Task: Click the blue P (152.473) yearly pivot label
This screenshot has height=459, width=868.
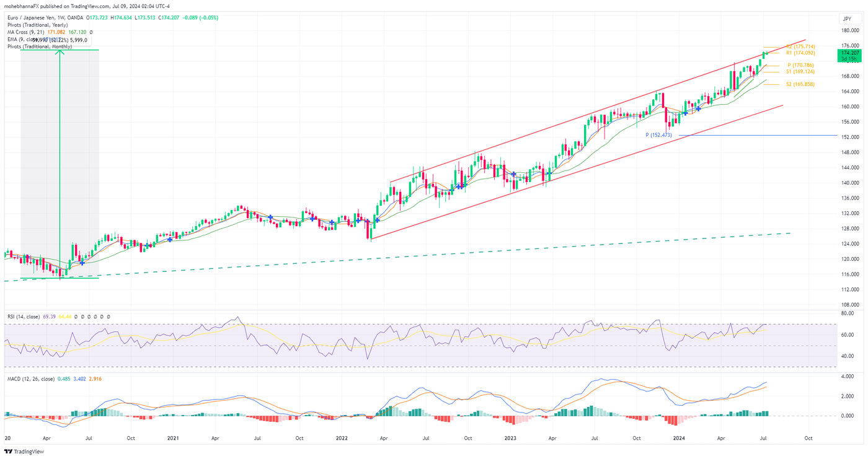Action: click(x=658, y=134)
